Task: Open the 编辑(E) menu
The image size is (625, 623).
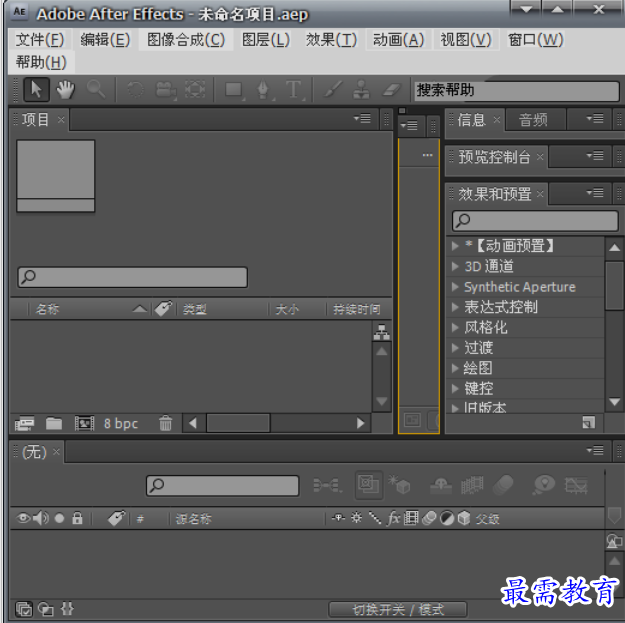Action: (105, 39)
